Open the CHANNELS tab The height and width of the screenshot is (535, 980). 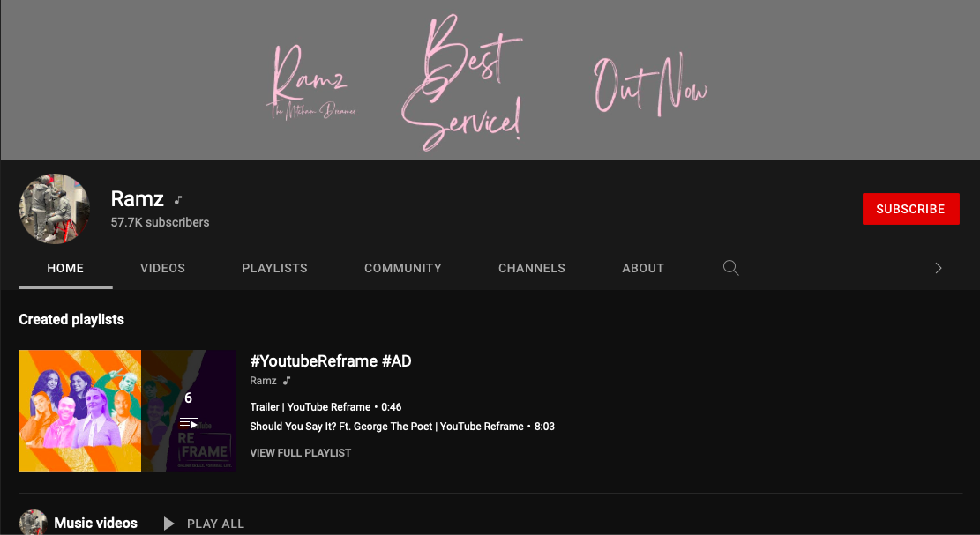click(532, 268)
